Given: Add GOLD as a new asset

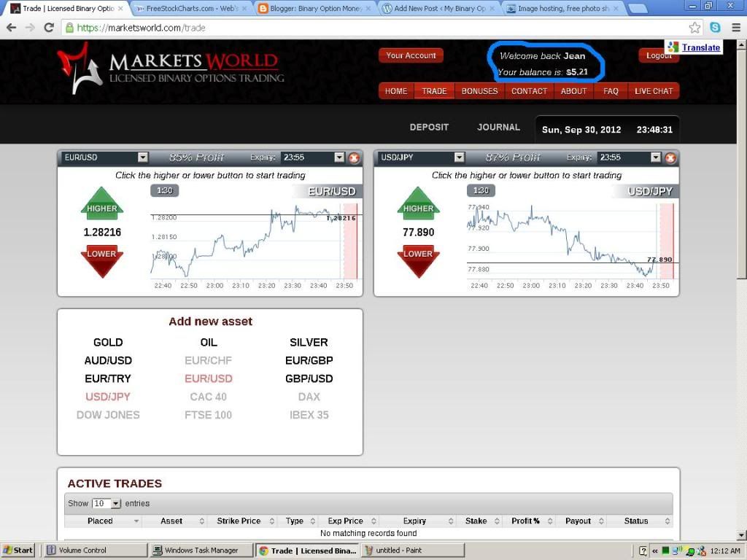Looking at the screenshot, I should pyautogui.click(x=108, y=342).
